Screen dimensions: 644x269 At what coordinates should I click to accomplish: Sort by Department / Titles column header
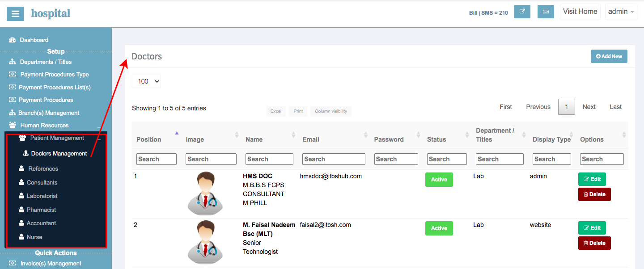point(500,135)
